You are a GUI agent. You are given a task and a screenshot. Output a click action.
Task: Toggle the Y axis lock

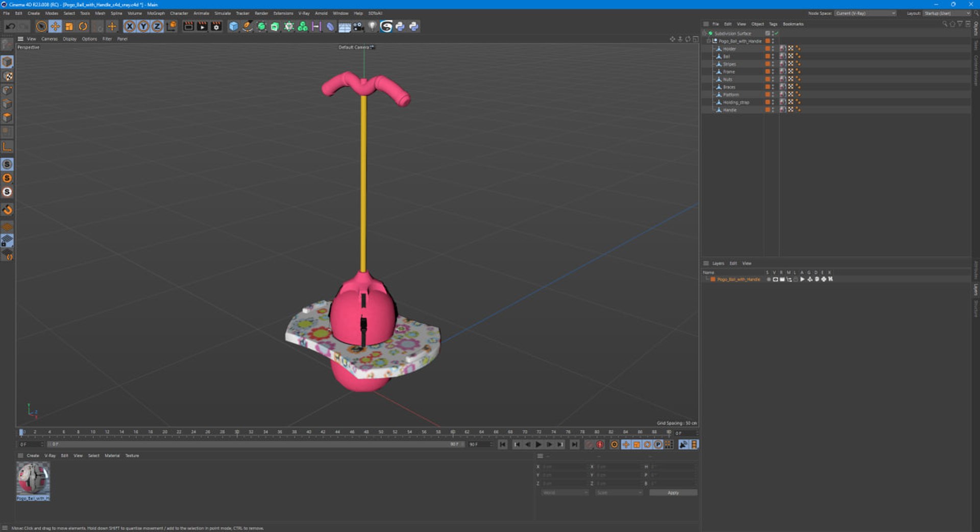click(143, 27)
